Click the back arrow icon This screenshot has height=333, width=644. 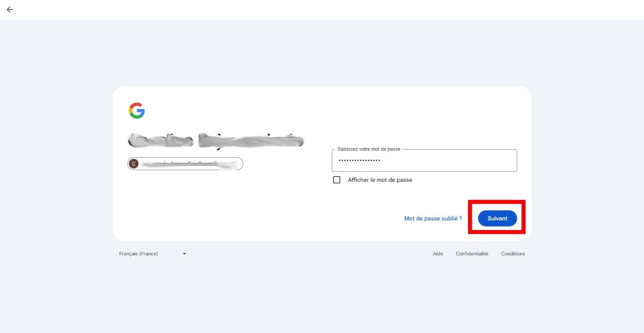10,10
